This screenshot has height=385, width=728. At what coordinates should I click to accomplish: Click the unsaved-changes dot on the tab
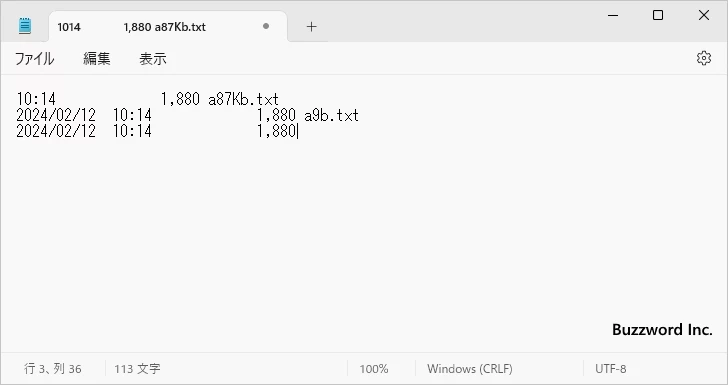pos(266,26)
